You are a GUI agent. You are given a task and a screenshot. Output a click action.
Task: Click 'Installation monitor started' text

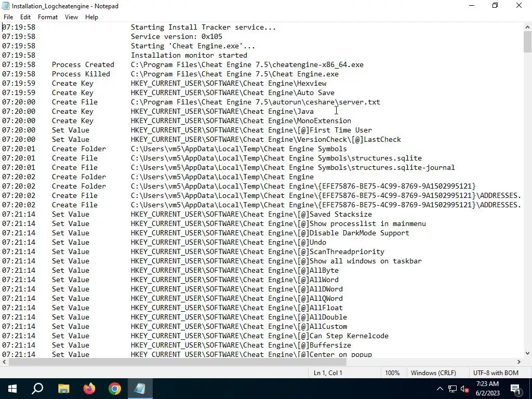click(189, 55)
